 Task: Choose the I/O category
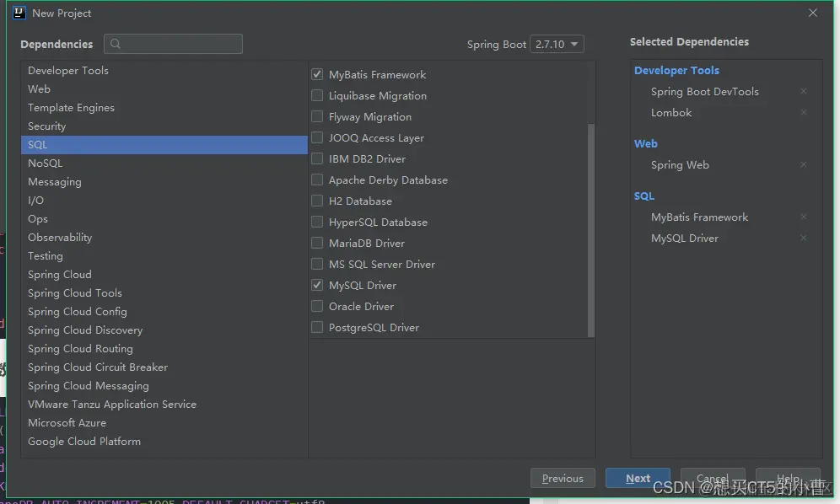[164, 201]
